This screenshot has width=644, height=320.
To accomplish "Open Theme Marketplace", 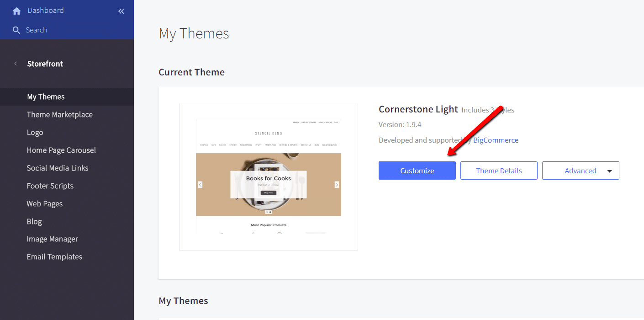I will 59,115.
